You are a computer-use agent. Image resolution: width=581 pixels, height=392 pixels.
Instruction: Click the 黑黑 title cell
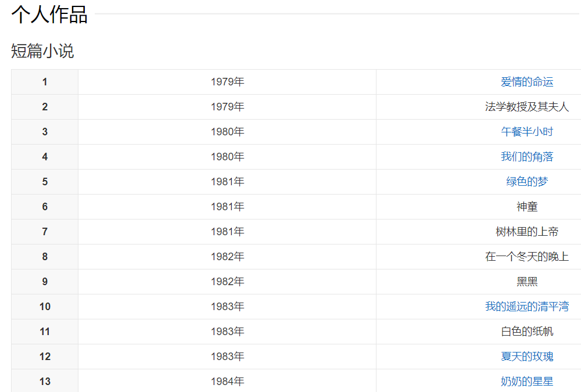(526, 282)
